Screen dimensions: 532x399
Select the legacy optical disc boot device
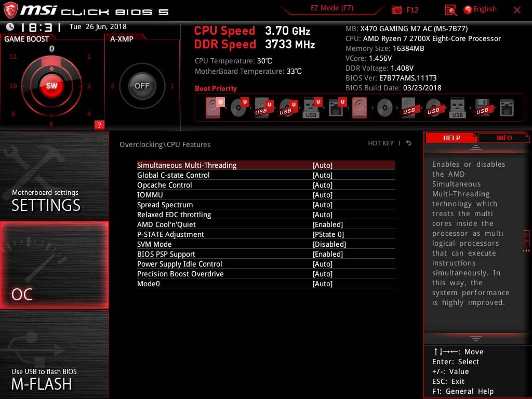coord(385,108)
